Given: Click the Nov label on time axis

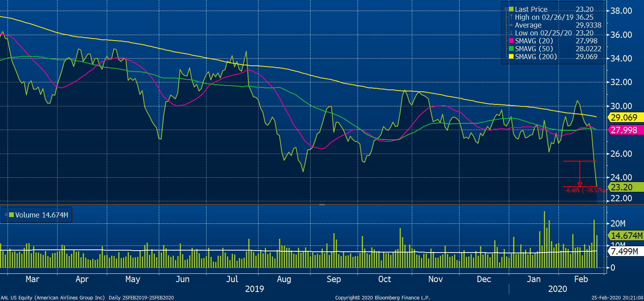Looking at the screenshot, I should (436, 279).
